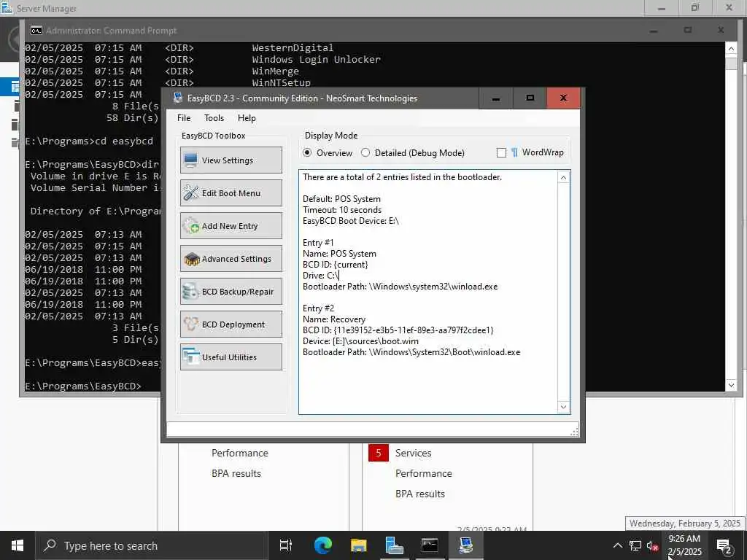The height and width of the screenshot is (560, 747).
Task: Open BCD Backup/Repair section
Action: [x=231, y=292]
